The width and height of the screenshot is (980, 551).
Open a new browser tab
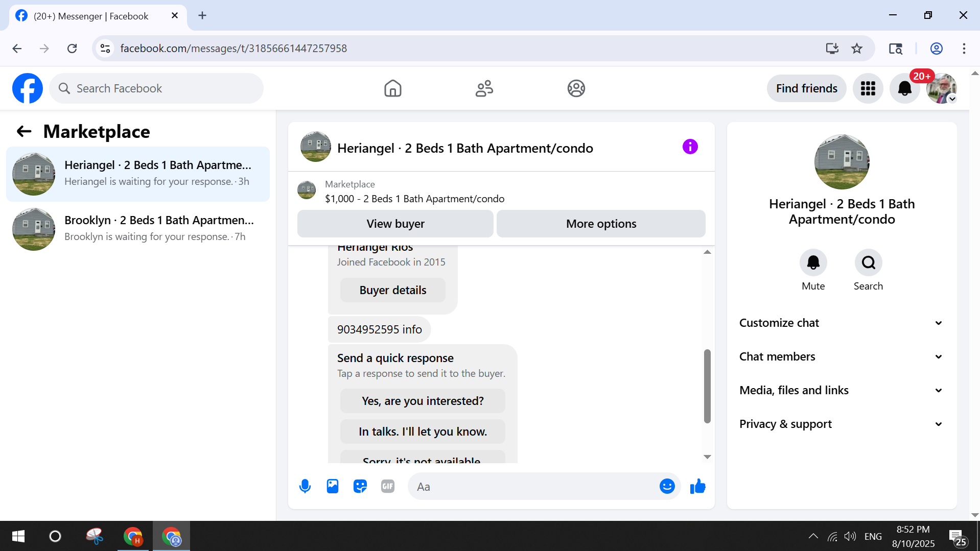coord(202,16)
